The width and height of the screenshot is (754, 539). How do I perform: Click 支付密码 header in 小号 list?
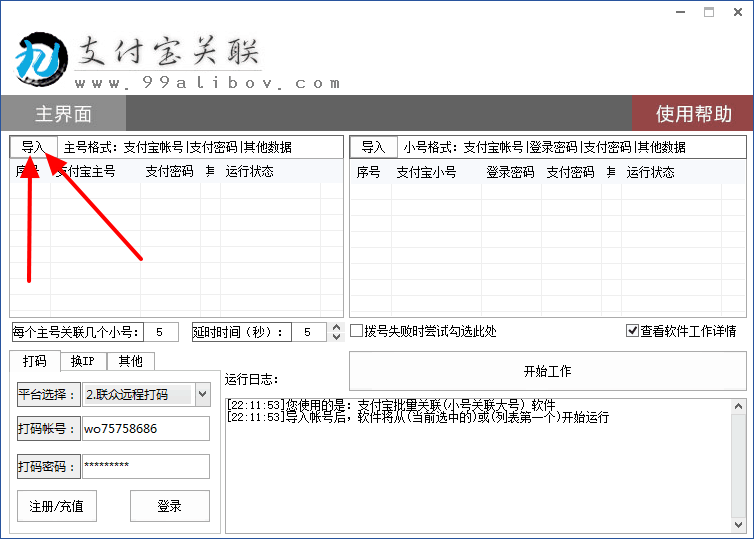(570, 172)
